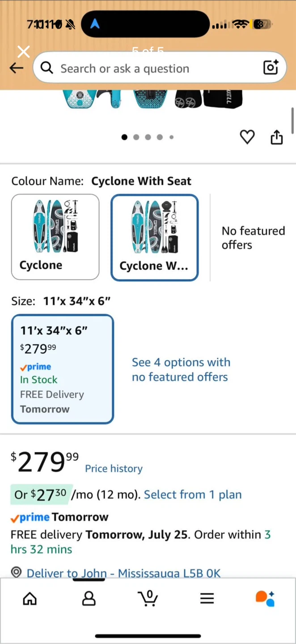The height and width of the screenshot is (644, 296).
Task: Open the hamburger menu
Action: [x=207, y=598]
